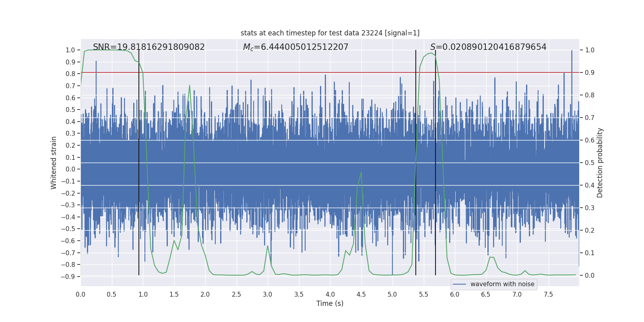Image resolution: width=644 pixels, height=322 pixels.
Task: Click Whitened strain tick label 0.7
Action: [x=70, y=86]
